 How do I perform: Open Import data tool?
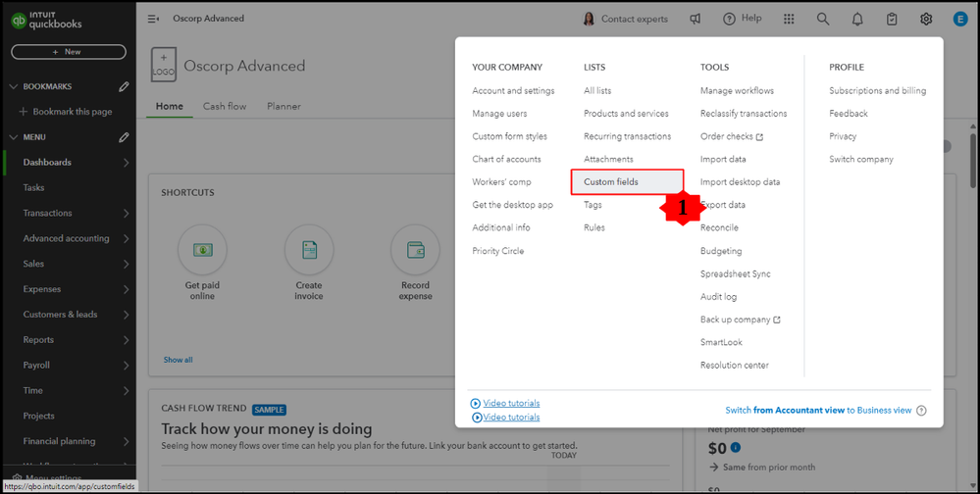coord(723,159)
